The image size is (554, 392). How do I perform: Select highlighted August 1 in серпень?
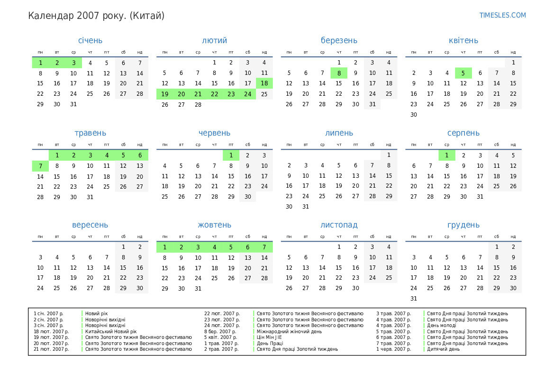(x=446, y=155)
